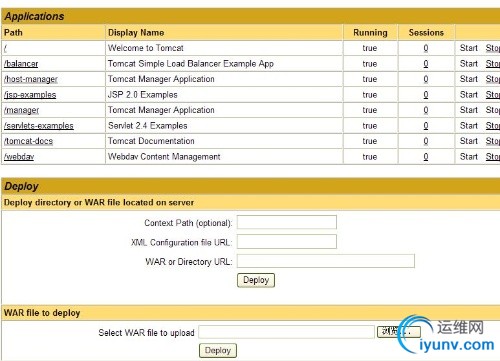The image size is (500, 361).
Task: Open the /webdav application link
Action: click(x=19, y=157)
